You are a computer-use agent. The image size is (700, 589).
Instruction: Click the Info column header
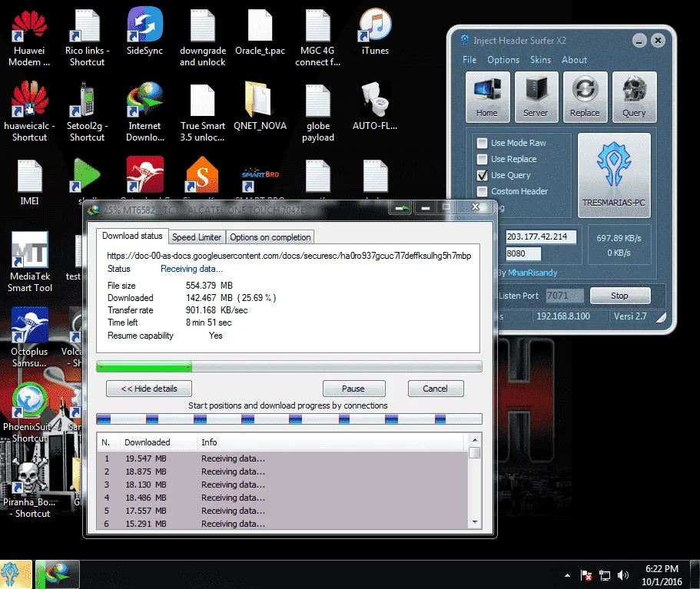tap(330, 442)
